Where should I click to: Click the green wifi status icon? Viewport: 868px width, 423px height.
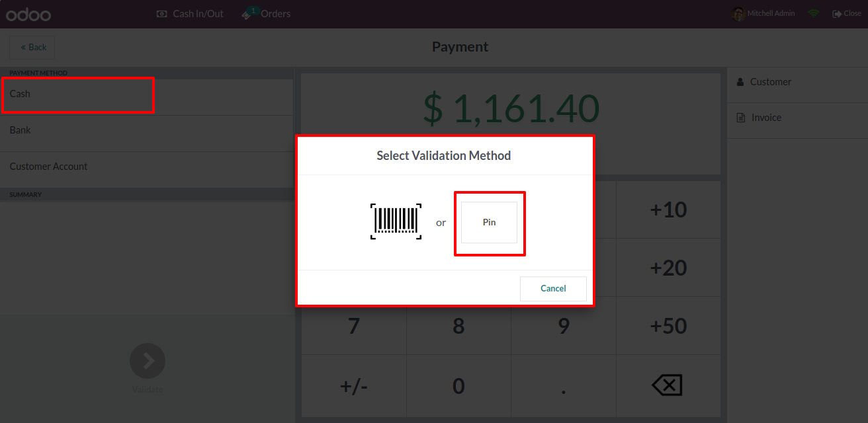pos(814,14)
